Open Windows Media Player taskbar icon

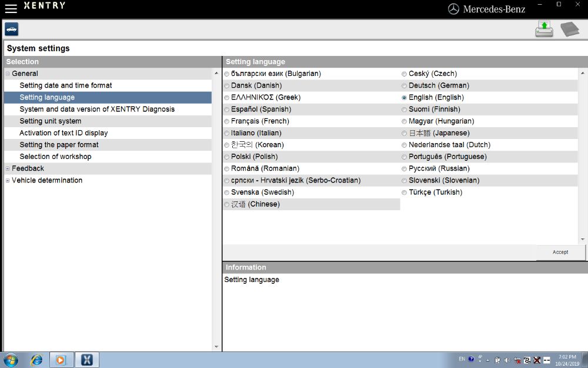(x=61, y=360)
